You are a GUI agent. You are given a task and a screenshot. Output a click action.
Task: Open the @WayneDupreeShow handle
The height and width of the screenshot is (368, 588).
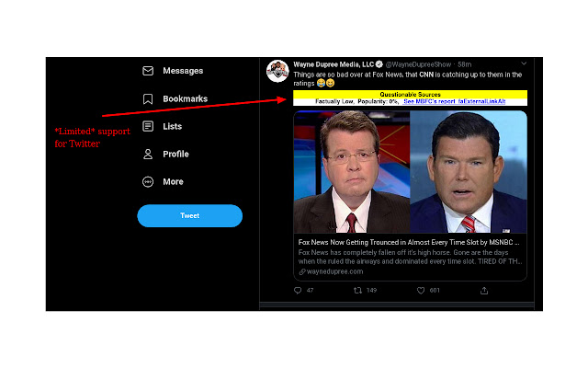point(418,64)
